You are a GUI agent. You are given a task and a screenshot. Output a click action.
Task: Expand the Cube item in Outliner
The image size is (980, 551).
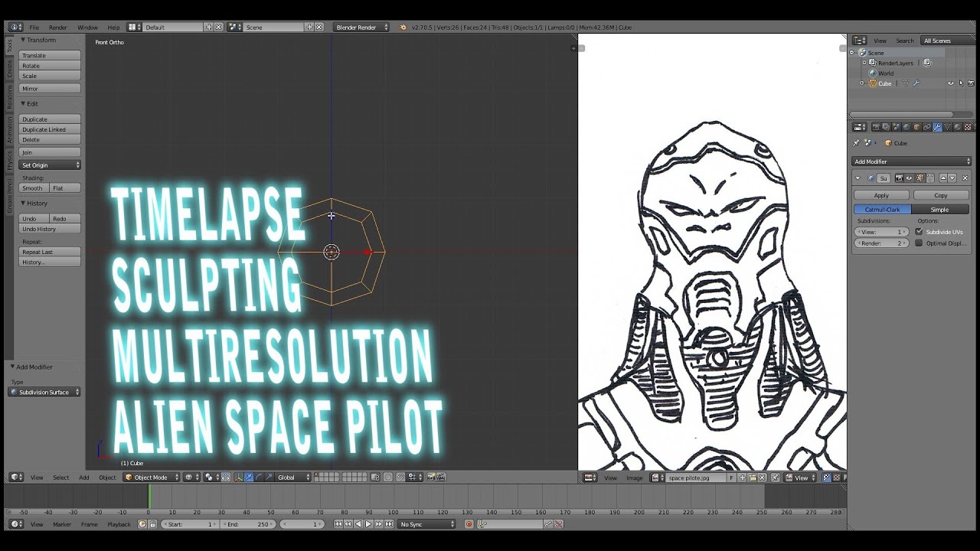pos(862,83)
